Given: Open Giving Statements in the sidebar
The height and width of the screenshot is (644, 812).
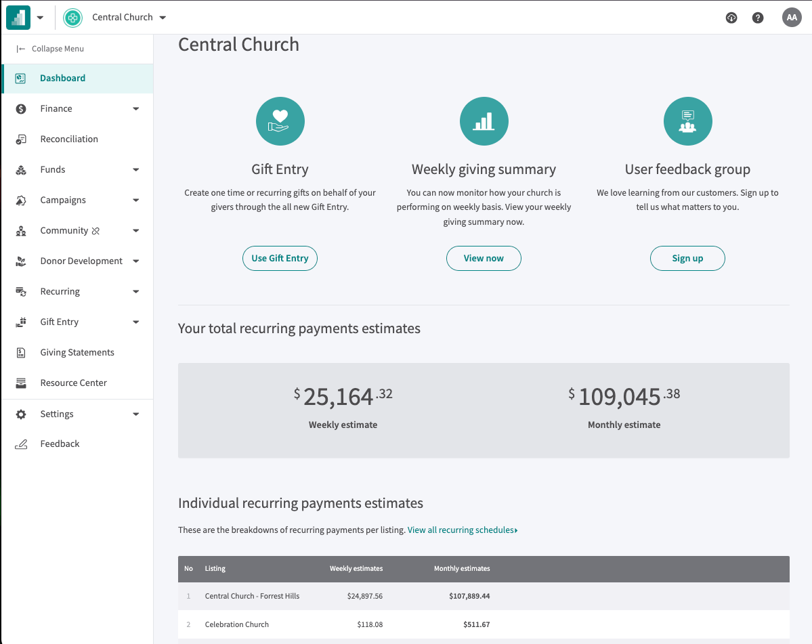Looking at the screenshot, I should [77, 352].
